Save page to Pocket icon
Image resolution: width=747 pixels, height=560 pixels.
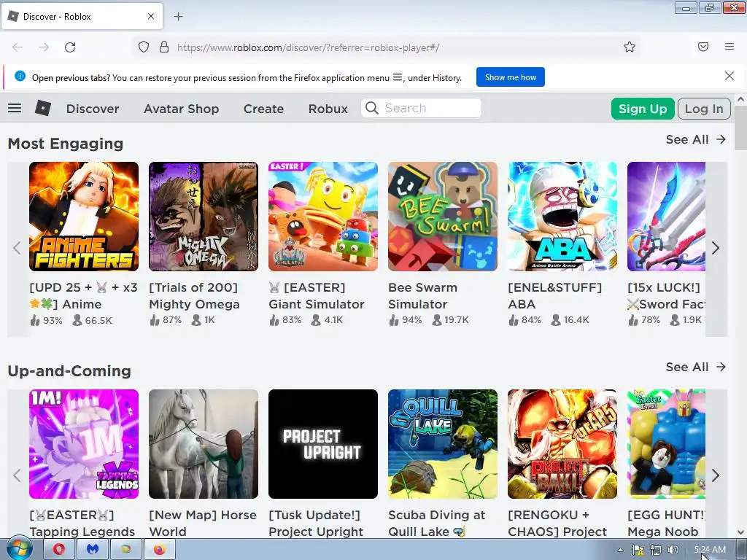pos(703,47)
